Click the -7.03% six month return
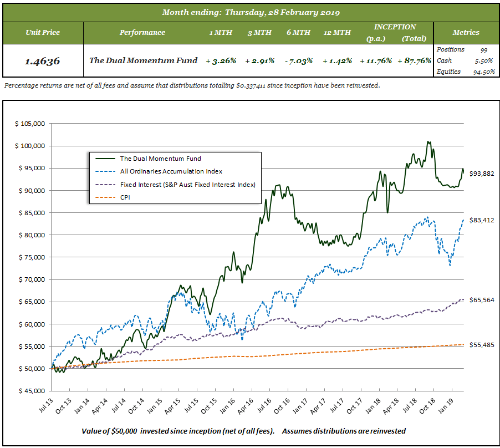The image size is (500, 448). [x=298, y=60]
